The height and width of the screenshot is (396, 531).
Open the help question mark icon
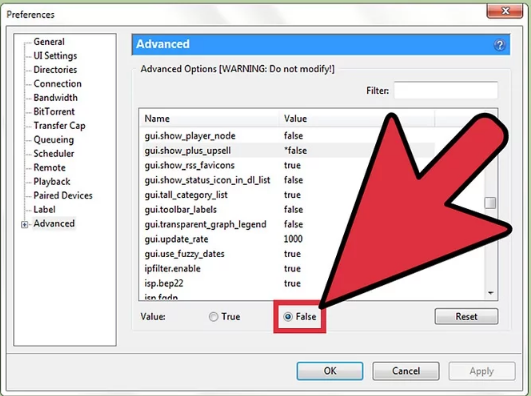499,45
